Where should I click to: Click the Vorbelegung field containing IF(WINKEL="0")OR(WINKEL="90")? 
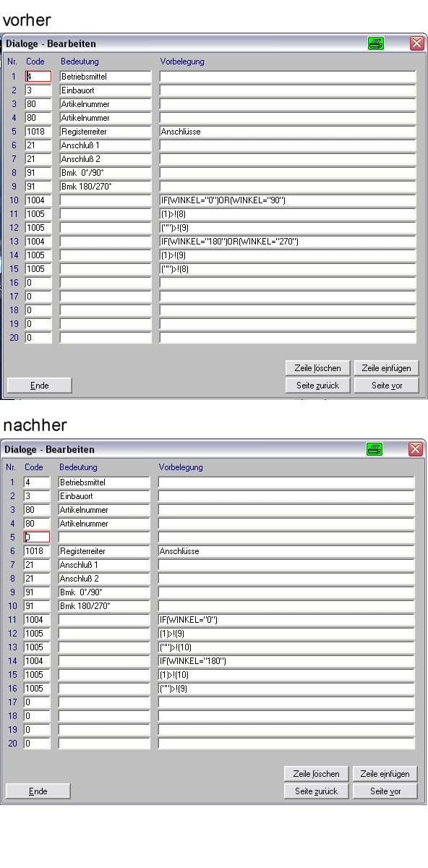(x=288, y=200)
